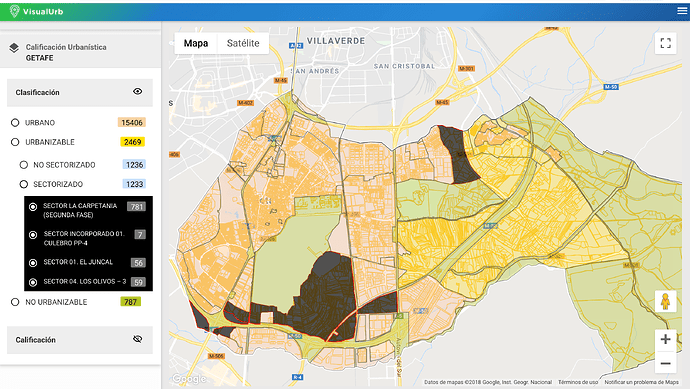Toggle map fullscreen view
Screen dimensions: 690x389
(x=665, y=43)
